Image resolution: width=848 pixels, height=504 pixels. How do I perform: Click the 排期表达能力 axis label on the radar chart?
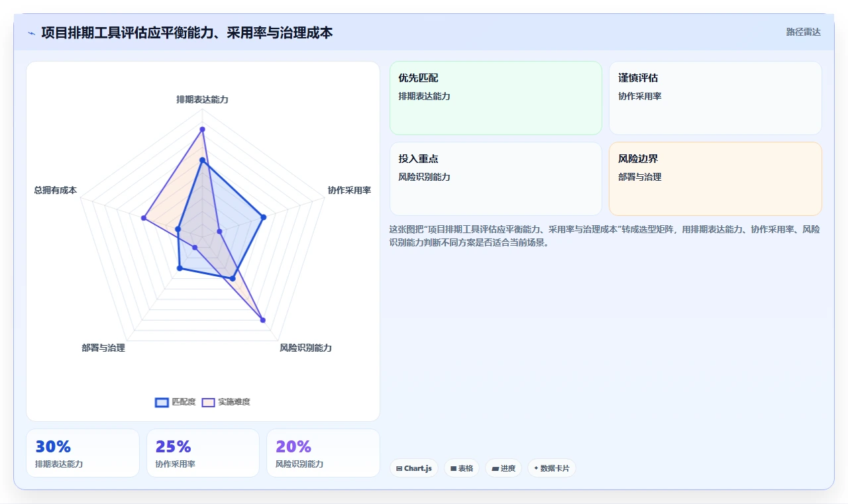pos(202,99)
